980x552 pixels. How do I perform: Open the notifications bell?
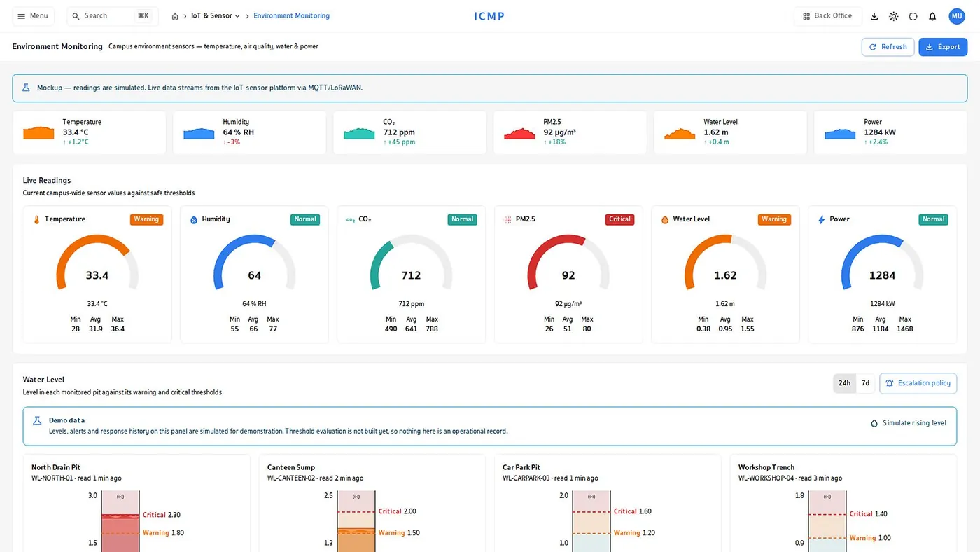[932, 16]
